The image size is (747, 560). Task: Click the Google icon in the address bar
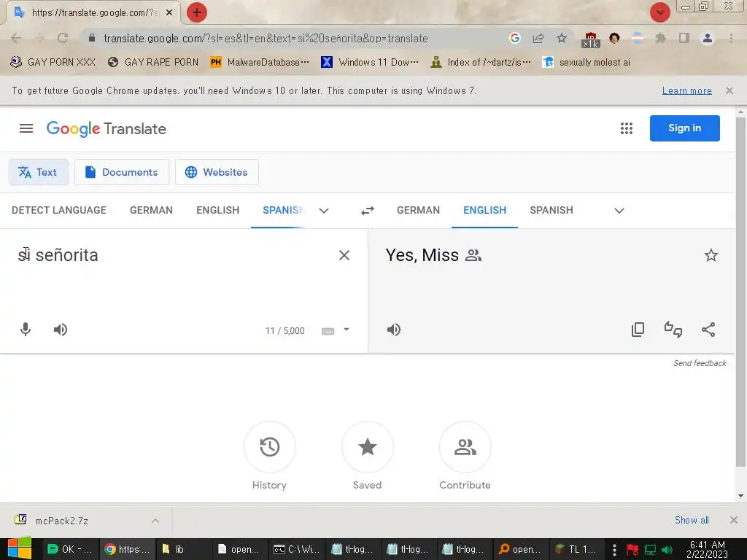(x=514, y=38)
